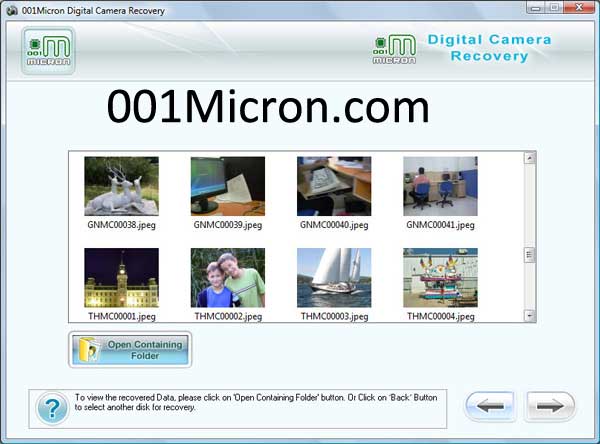The height and width of the screenshot is (444, 600).
Task: Click the file name THMC00002.jpeg
Action: 228,317
